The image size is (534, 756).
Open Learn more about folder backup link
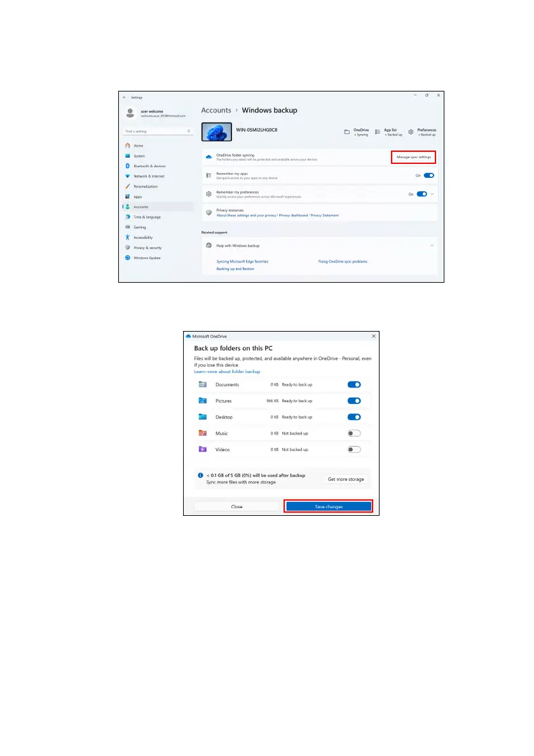(x=227, y=371)
